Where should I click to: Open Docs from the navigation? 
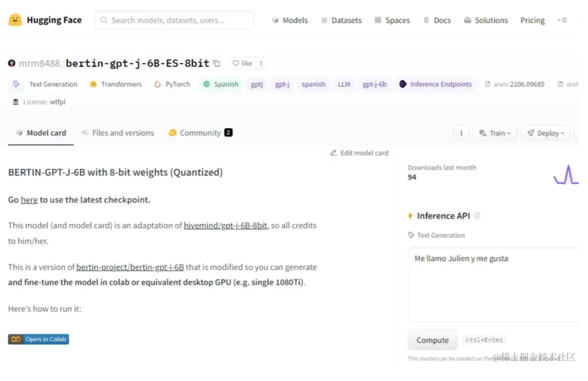(437, 20)
